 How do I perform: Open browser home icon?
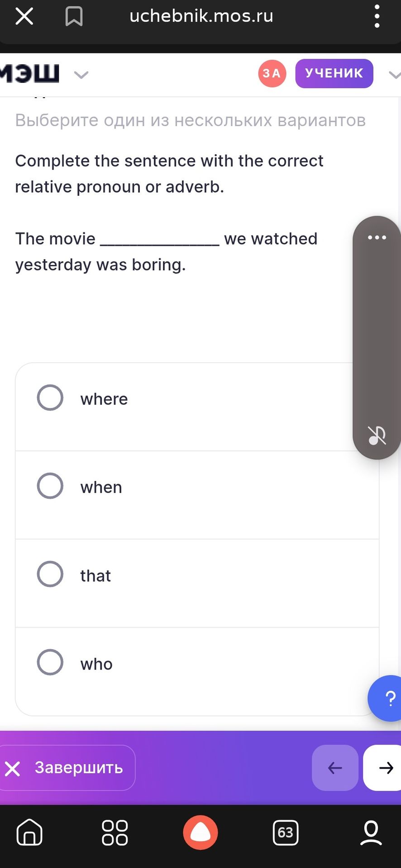[x=29, y=832]
